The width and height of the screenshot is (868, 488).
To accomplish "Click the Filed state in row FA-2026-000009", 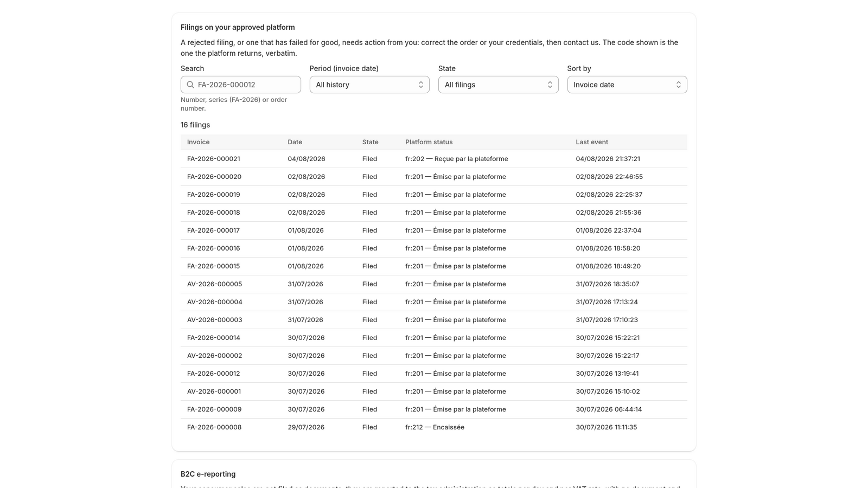I will 369,409.
